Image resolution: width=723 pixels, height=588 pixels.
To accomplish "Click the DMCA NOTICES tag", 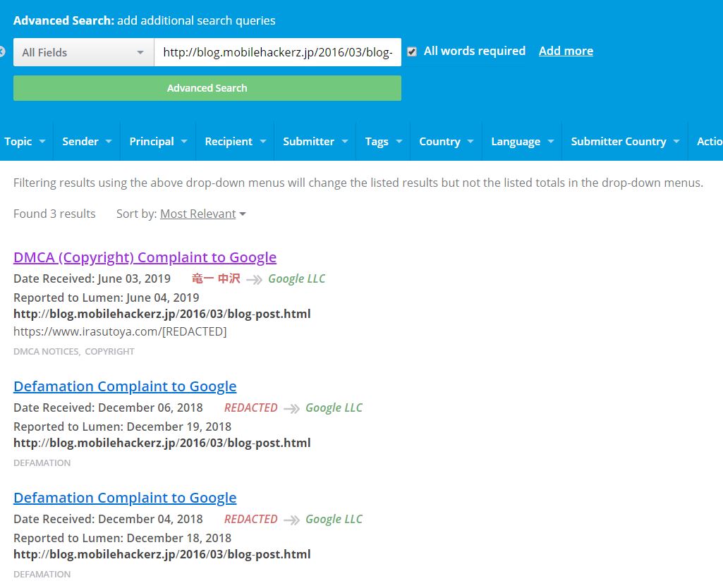I will pyautogui.click(x=47, y=352).
